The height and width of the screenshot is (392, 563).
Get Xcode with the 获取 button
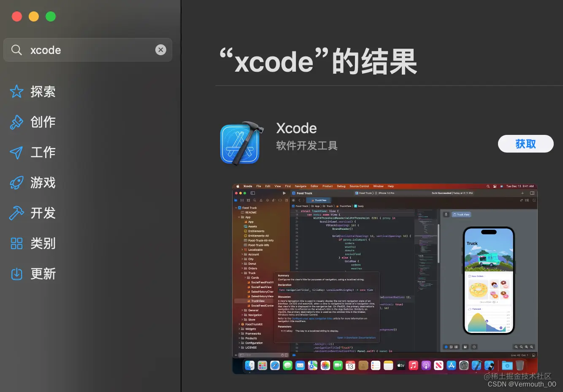pyautogui.click(x=525, y=144)
